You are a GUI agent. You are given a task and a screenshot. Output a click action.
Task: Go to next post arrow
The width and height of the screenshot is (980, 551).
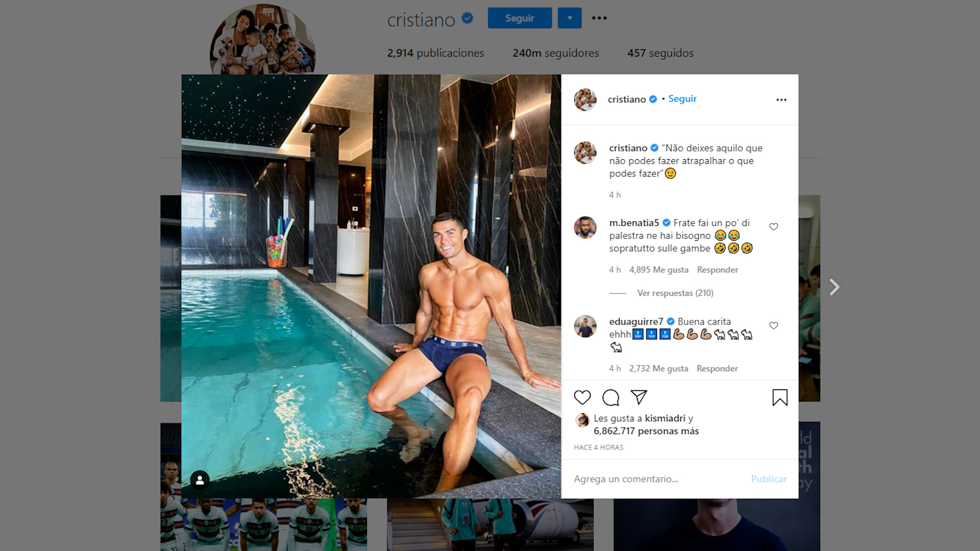click(835, 287)
